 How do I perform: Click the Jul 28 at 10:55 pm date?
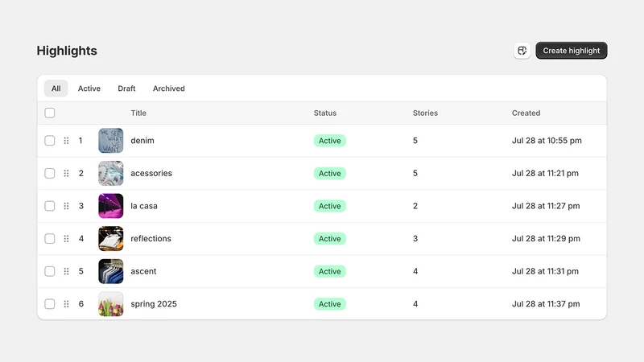coord(547,140)
